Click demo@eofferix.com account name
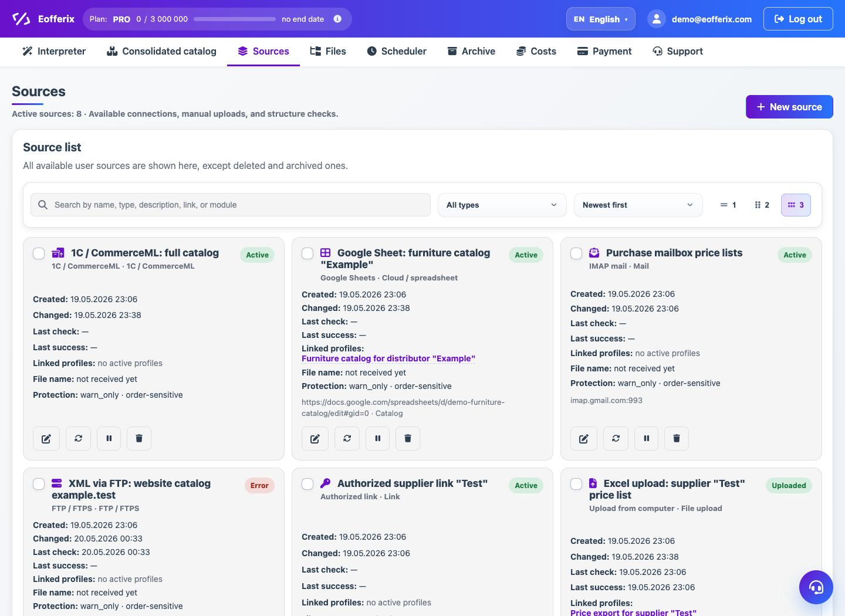Viewport: 845px width, 616px height. 712,19
